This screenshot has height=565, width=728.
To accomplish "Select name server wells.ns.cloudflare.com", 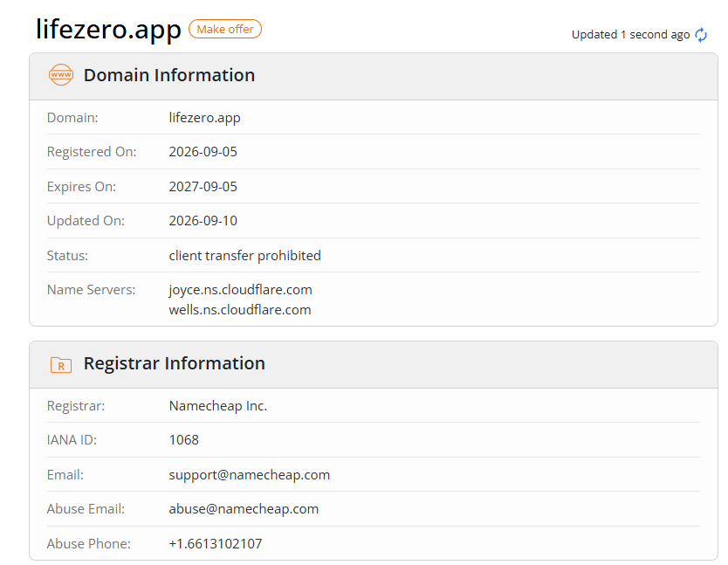I will [x=240, y=310].
